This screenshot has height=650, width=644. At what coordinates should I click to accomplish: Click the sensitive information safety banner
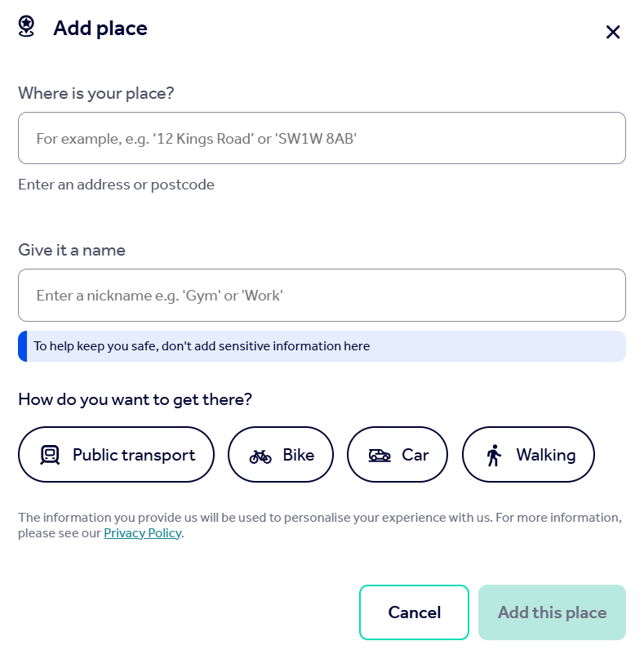tap(322, 346)
